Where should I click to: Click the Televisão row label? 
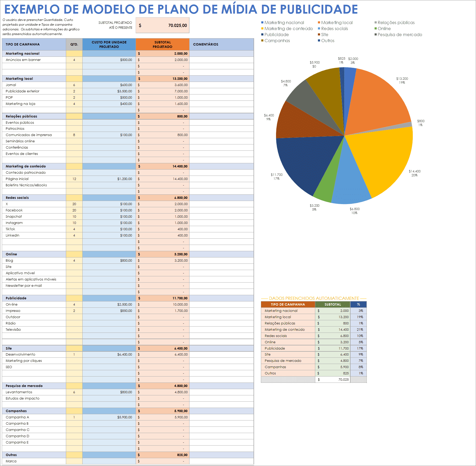coord(13,329)
